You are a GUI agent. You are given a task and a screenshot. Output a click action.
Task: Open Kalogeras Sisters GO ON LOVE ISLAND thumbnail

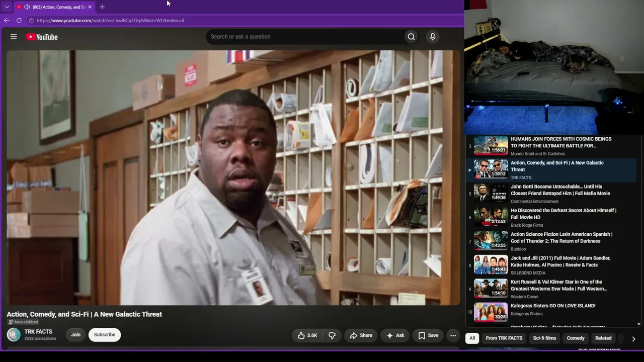[491, 312]
